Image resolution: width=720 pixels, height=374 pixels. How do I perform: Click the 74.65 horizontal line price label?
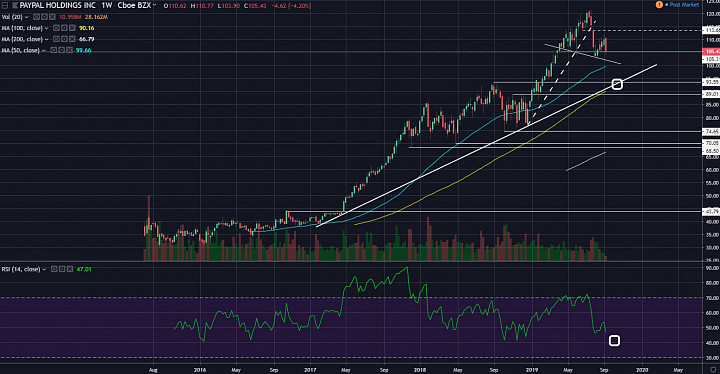pos(712,131)
